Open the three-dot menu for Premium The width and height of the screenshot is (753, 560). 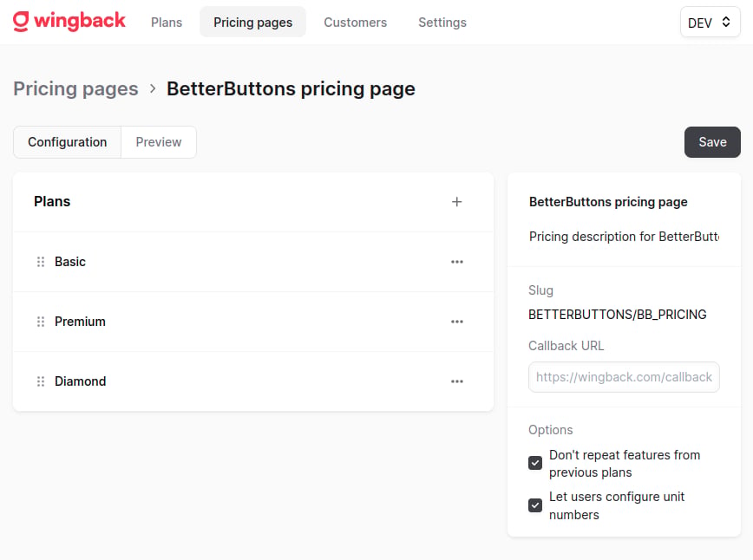pyautogui.click(x=456, y=322)
